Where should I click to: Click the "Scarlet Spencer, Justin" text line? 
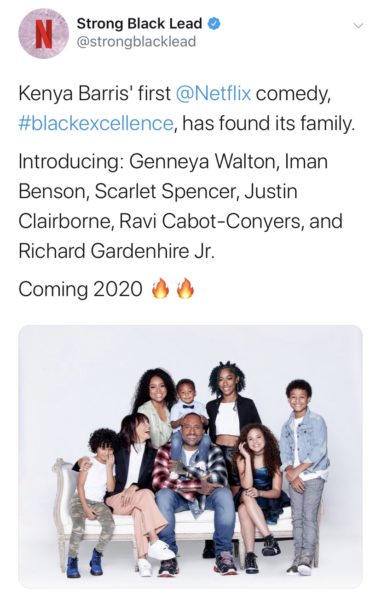(195, 191)
